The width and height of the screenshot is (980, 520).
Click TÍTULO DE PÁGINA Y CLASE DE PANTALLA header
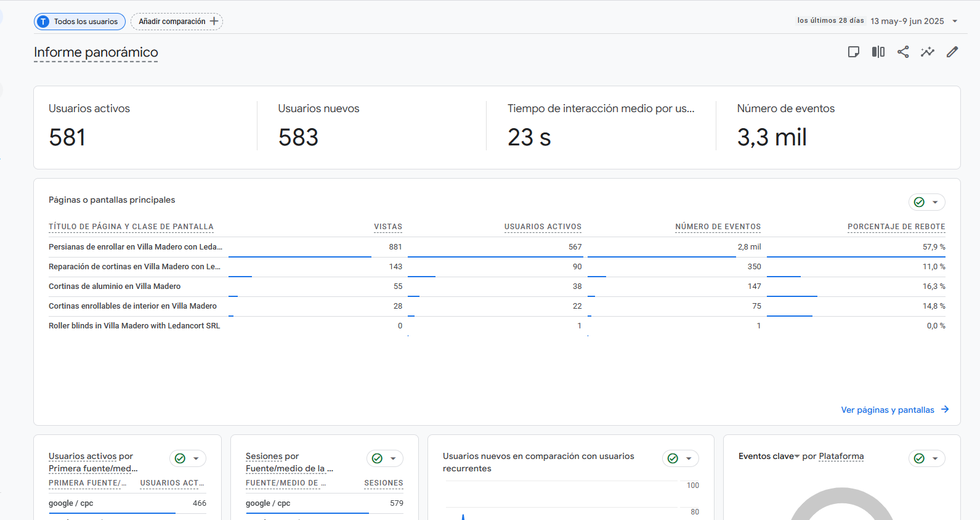[131, 227]
